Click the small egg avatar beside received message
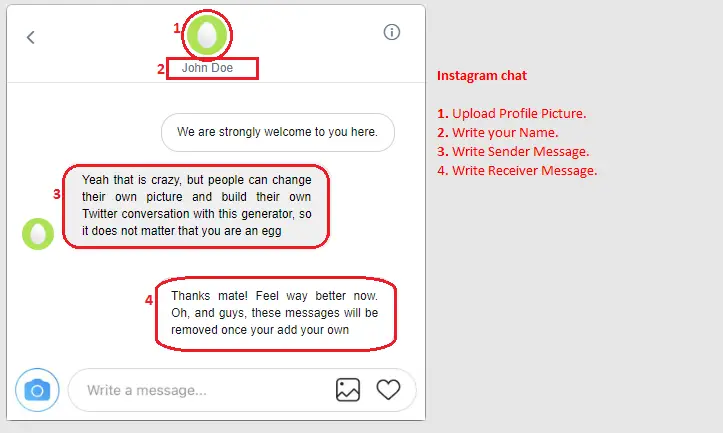 (x=38, y=234)
